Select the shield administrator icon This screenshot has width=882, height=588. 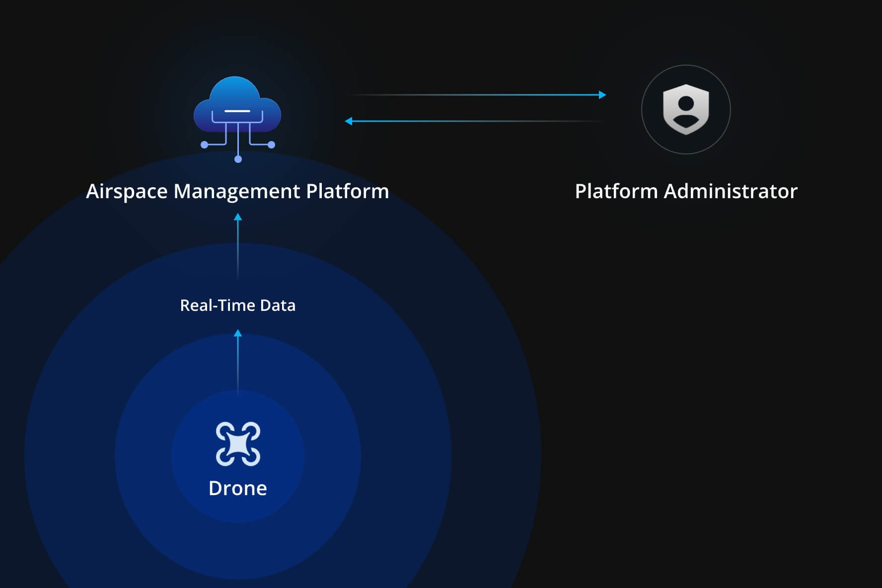(x=686, y=109)
